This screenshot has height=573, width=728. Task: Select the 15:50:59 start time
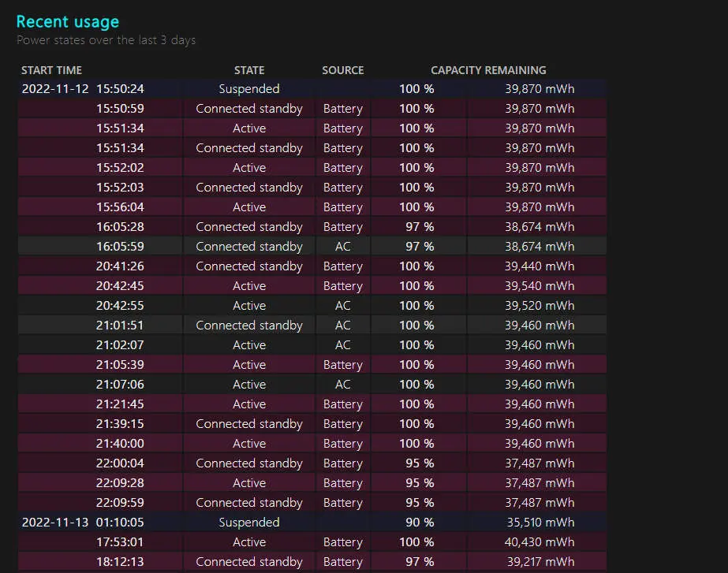(x=120, y=109)
